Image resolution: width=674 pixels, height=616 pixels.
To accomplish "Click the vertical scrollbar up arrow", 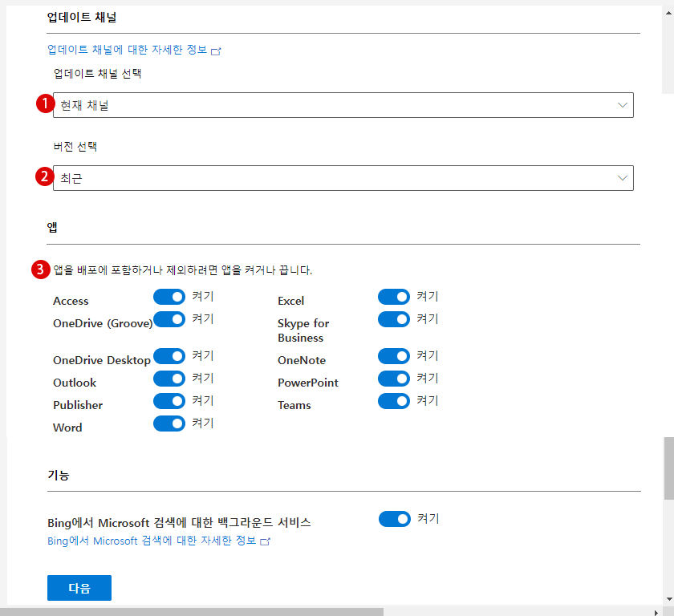I will (669, 13).
